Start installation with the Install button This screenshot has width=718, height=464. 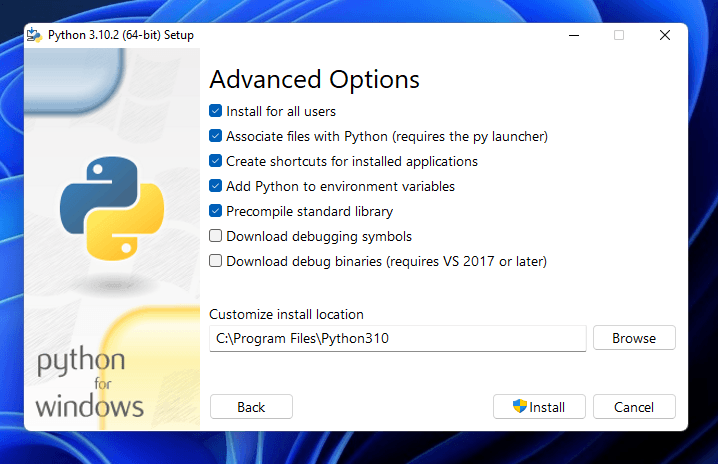point(539,407)
